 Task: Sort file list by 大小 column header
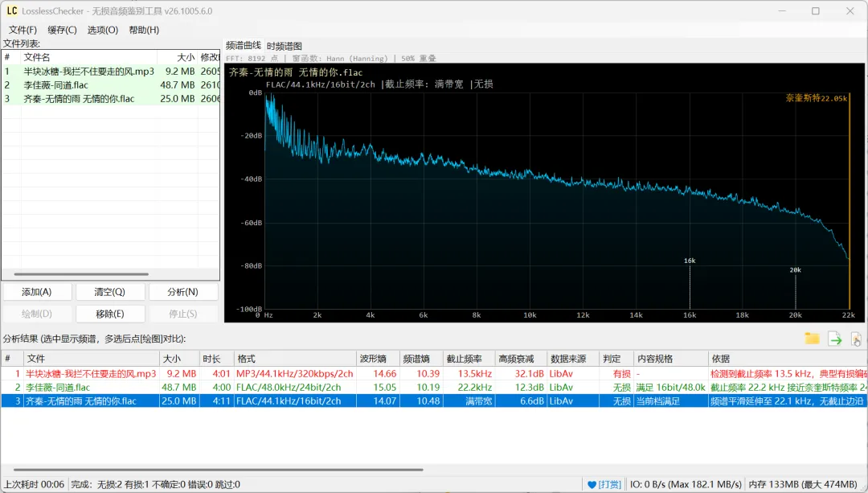(177, 57)
